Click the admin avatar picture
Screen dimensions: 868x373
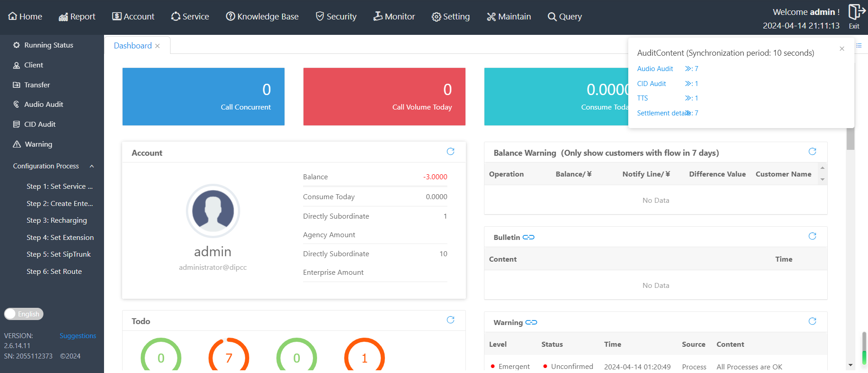213,211
